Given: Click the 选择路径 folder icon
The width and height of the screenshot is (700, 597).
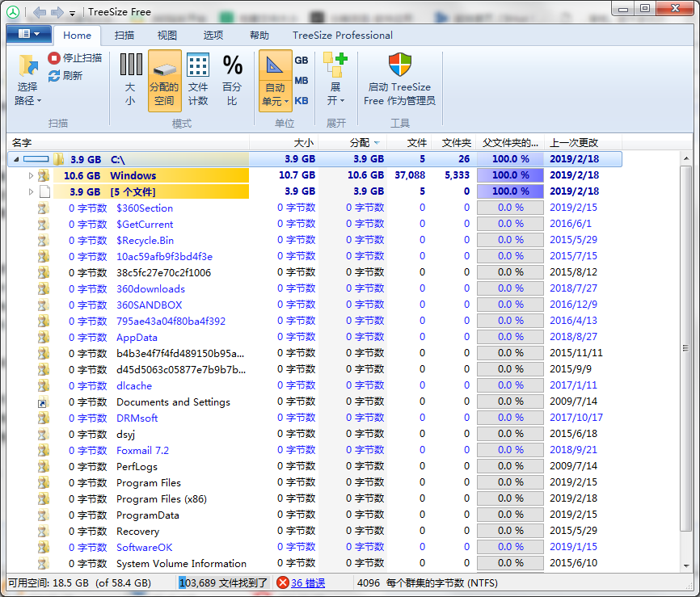Looking at the screenshot, I should pyautogui.click(x=28, y=66).
